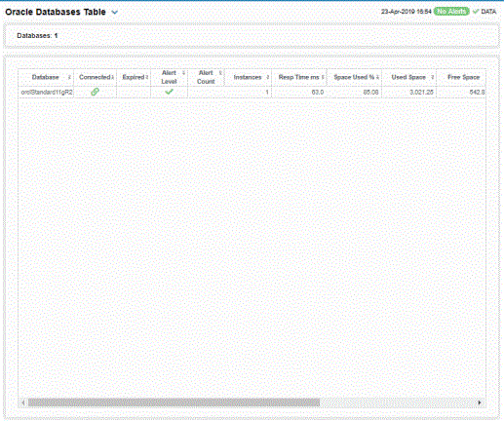504x421 pixels.
Task: Click the horizontal scrollbar left arrow
Action: [23, 402]
